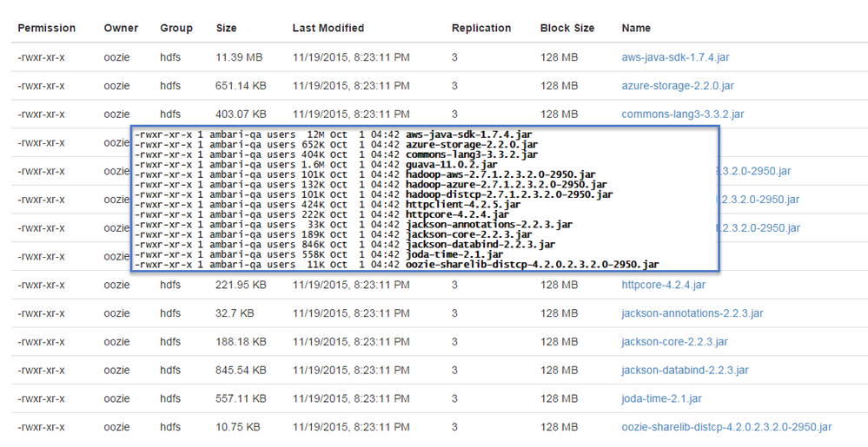Click the Permission column header
868x447 pixels.
click(47, 29)
